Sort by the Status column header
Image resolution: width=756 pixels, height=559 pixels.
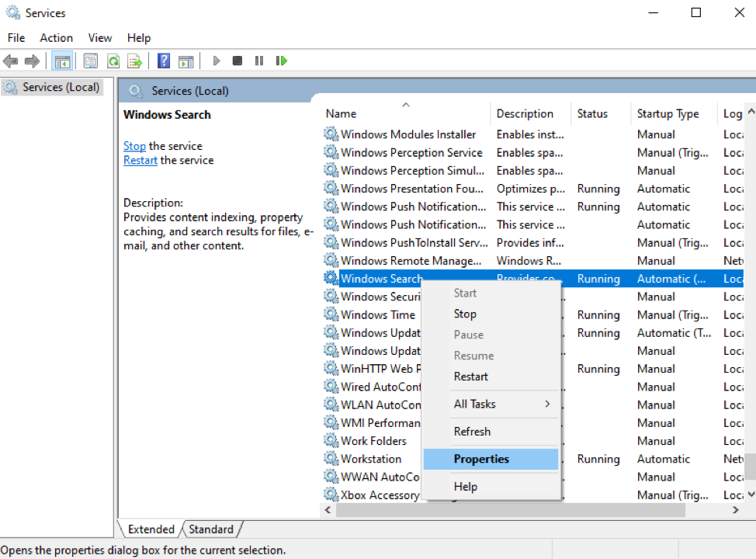coord(601,114)
